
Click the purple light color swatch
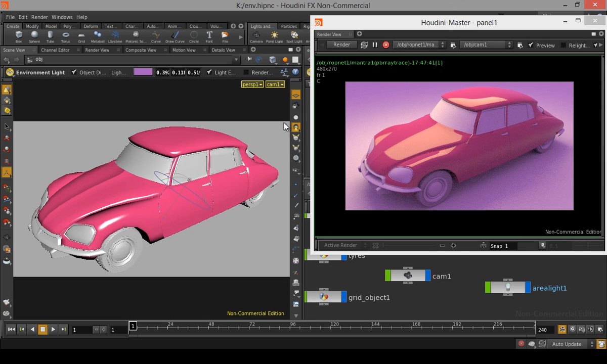(143, 72)
